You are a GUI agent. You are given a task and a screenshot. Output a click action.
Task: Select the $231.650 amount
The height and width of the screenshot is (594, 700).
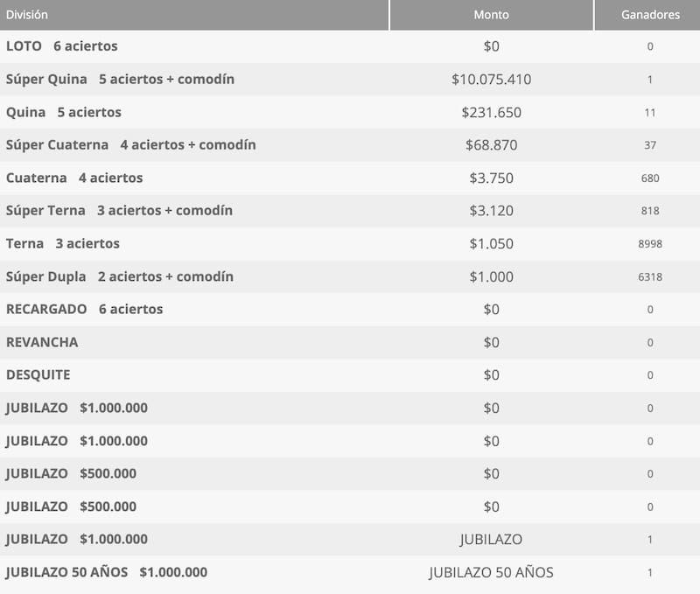coord(491,112)
